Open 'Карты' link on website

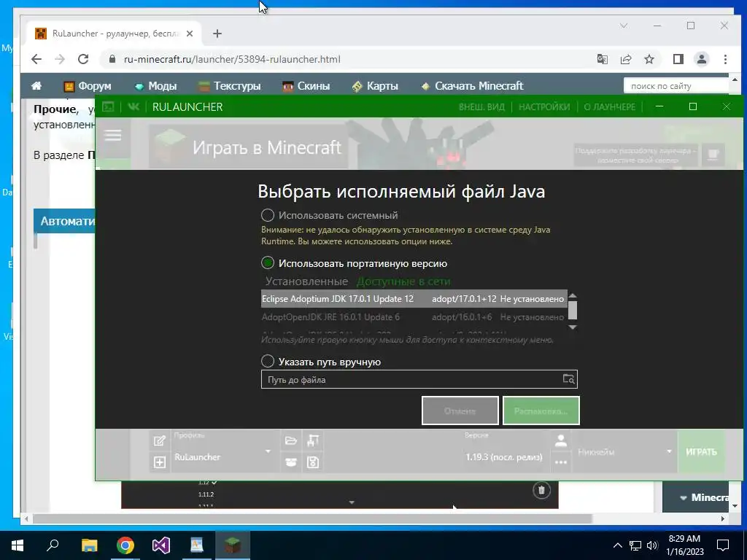[x=375, y=86]
